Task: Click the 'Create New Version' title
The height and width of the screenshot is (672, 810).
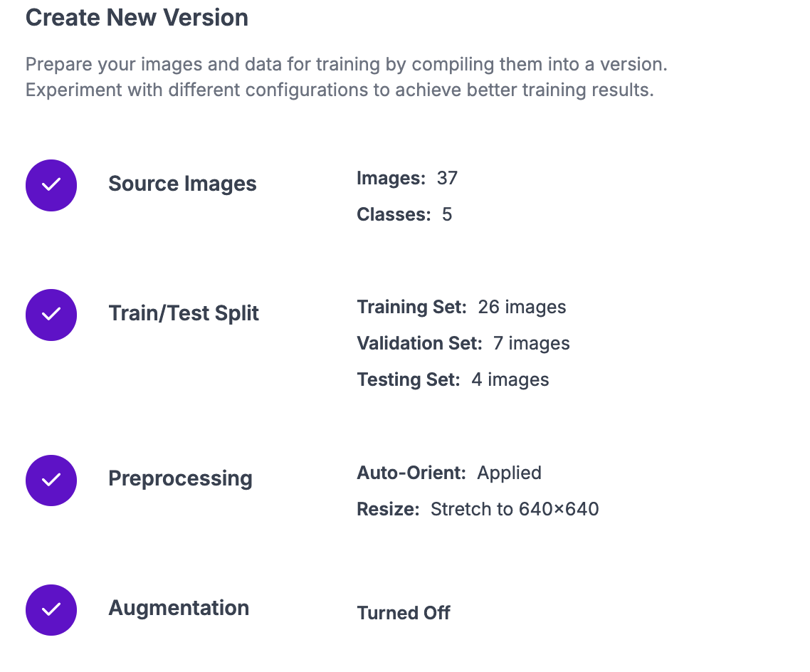Action: pyautogui.click(x=137, y=18)
